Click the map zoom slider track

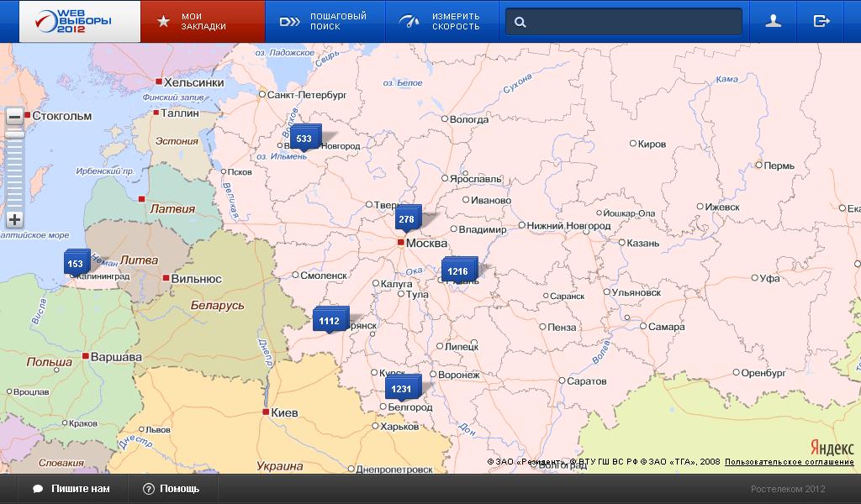(14, 168)
